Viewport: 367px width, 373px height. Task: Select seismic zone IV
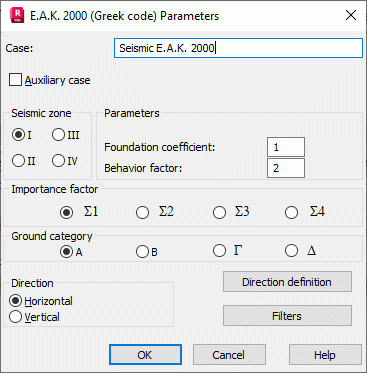point(58,161)
